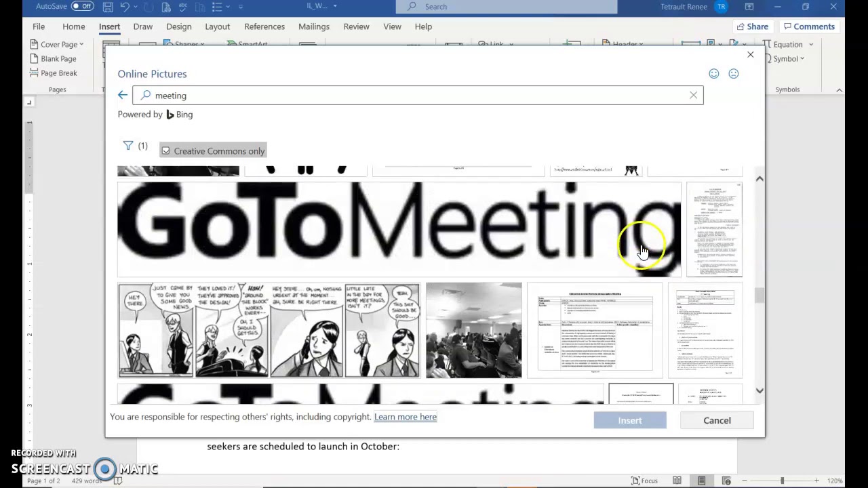The image size is (868, 488).
Task: Switch to the Draw tab
Action: click(142, 26)
